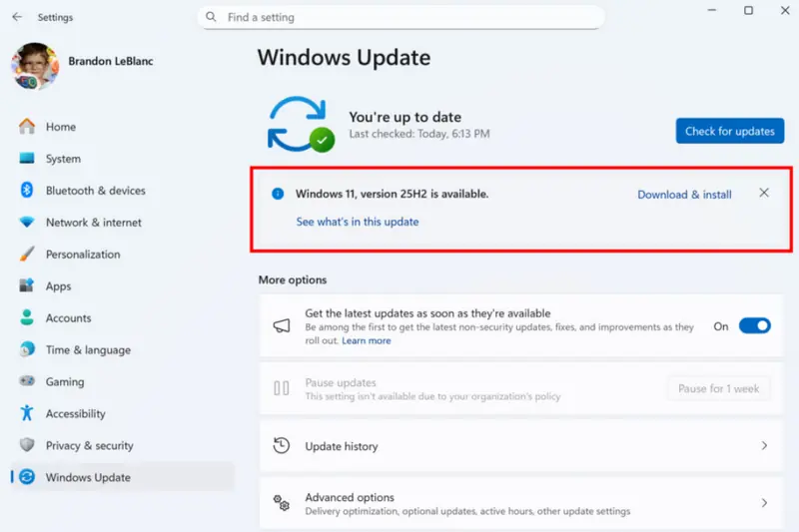
Task: Open Advanced options chevron
Action: point(764,504)
